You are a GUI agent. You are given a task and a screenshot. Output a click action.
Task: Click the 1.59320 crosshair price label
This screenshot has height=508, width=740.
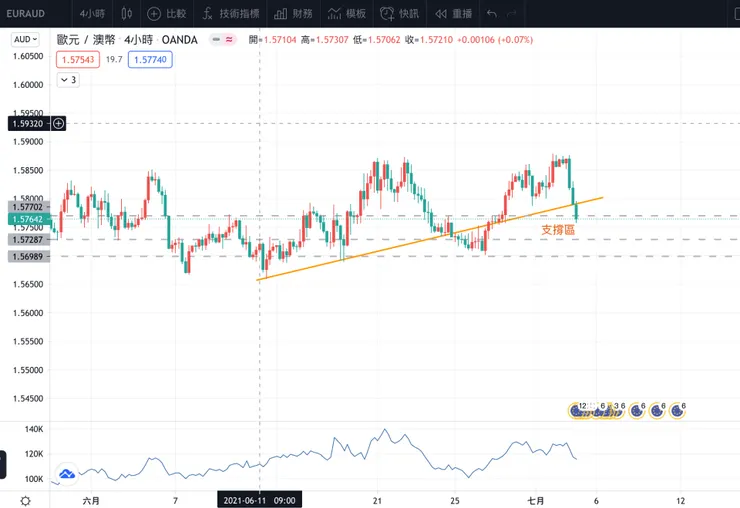point(28,124)
